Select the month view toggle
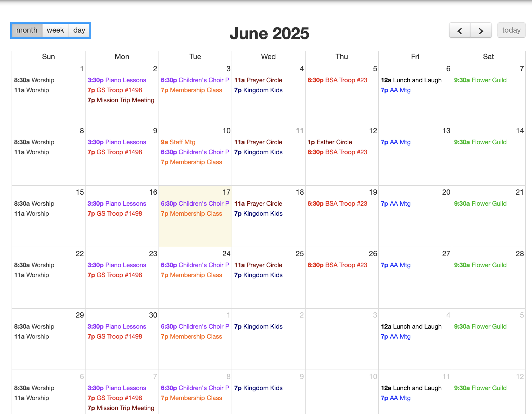This screenshot has width=532, height=414. click(x=27, y=30)
